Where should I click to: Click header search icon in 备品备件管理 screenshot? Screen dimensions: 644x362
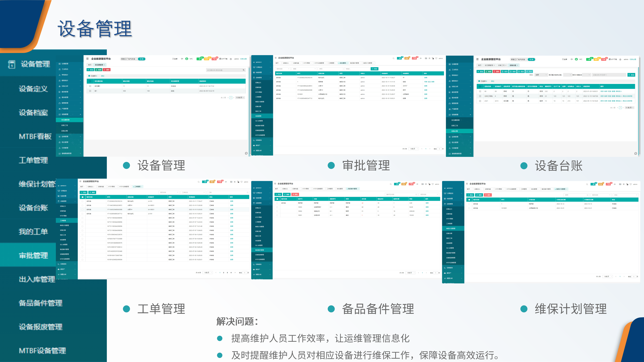390,184
